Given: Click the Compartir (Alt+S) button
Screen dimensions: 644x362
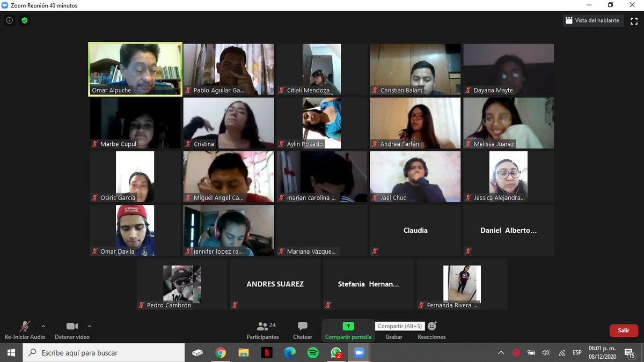Looking at the screenshot, I should [399, 326].
